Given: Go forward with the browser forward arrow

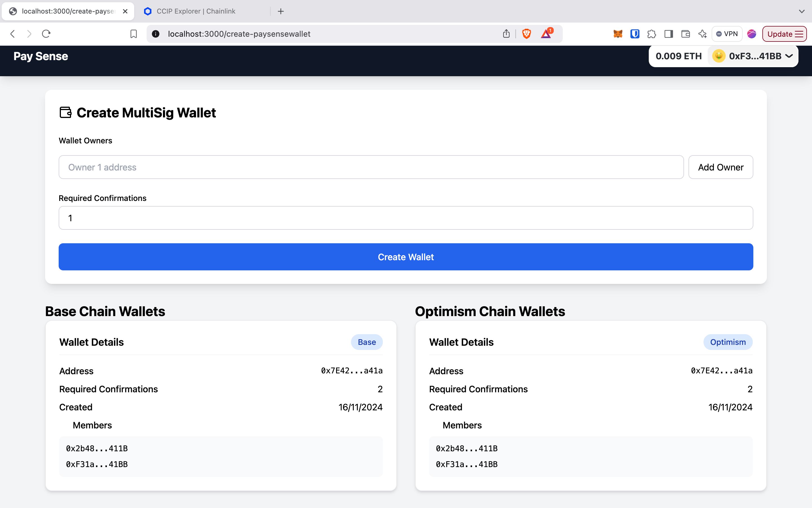Looking at the screenshot, I should pos(29,34).
